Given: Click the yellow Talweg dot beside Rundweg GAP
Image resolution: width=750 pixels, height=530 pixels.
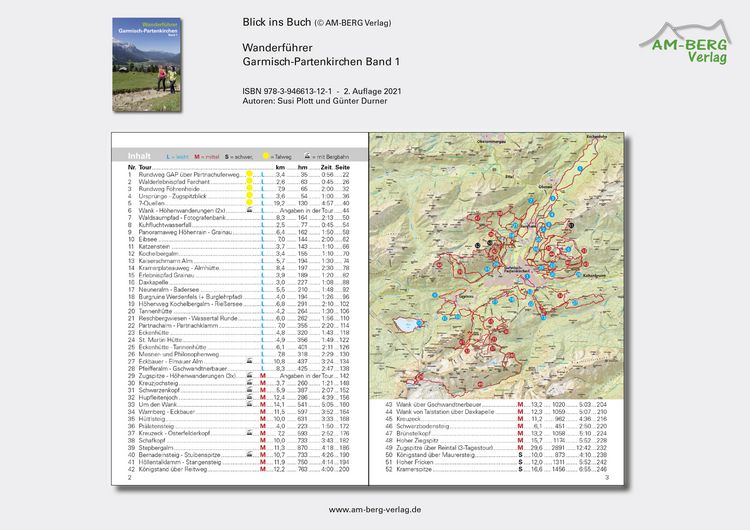Looking at the screenshot, I should tap(249, 174).
